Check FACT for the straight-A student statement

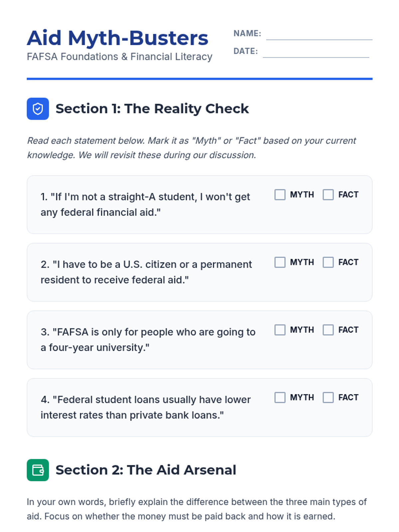328,195
